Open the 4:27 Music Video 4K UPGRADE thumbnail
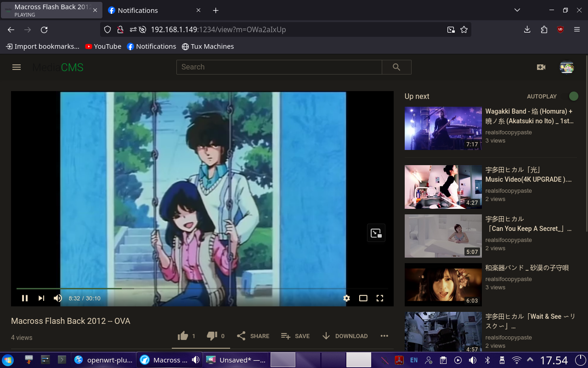Viewport: 588px width, 368px height. [x=443, y=187]
